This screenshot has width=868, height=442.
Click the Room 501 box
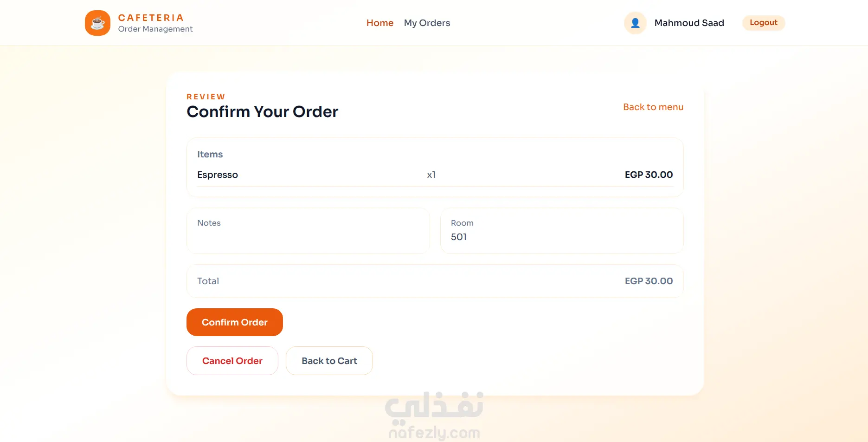(x=561, y=231)
